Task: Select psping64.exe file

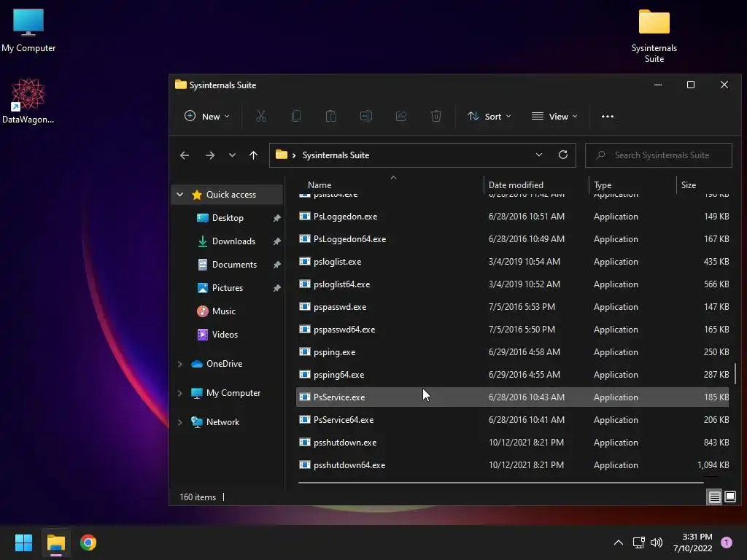Action: [514, 374]
